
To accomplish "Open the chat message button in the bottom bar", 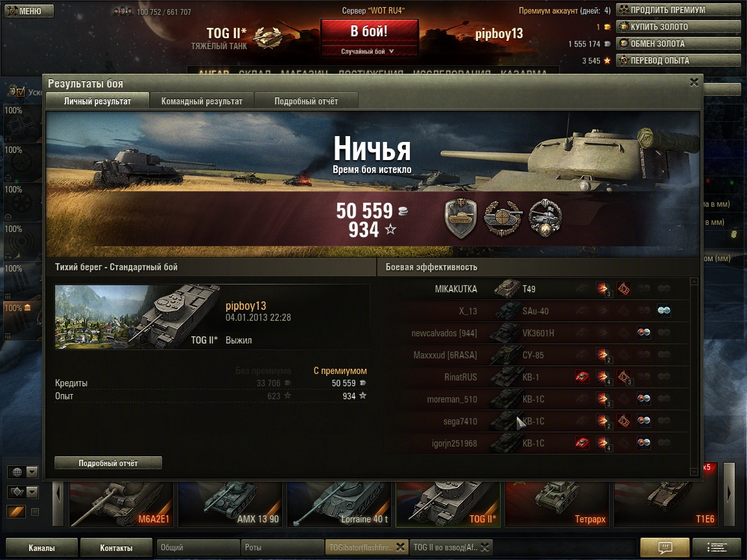I will tap(665, 547).
